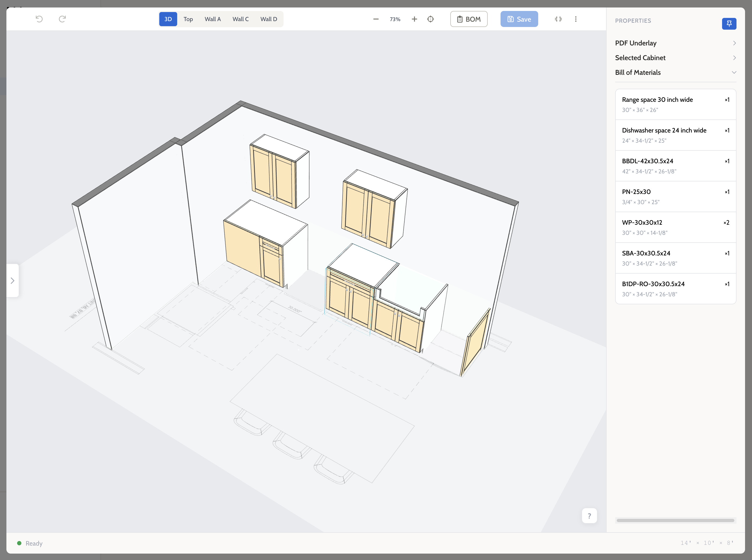Viewport: 752px width, 560px height.
Task: Click the Ready status indicator
Action: [30, 543]
